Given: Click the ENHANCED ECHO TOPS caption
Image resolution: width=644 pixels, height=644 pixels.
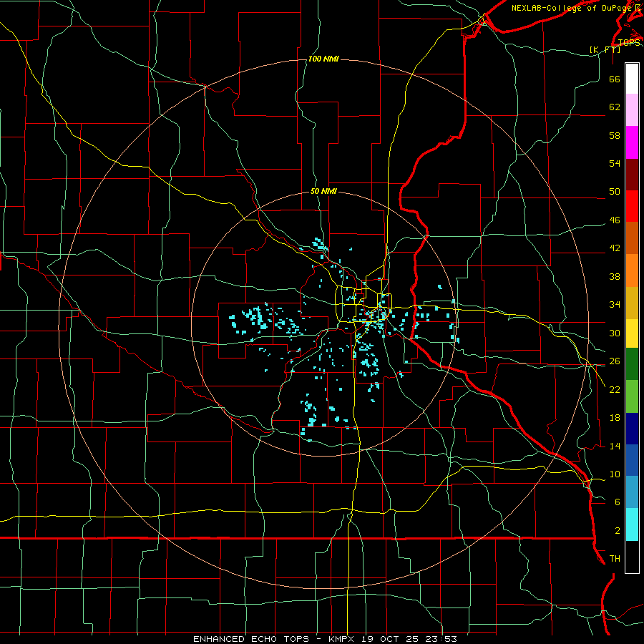Looking at the screenshot, I should click(251, 639).
